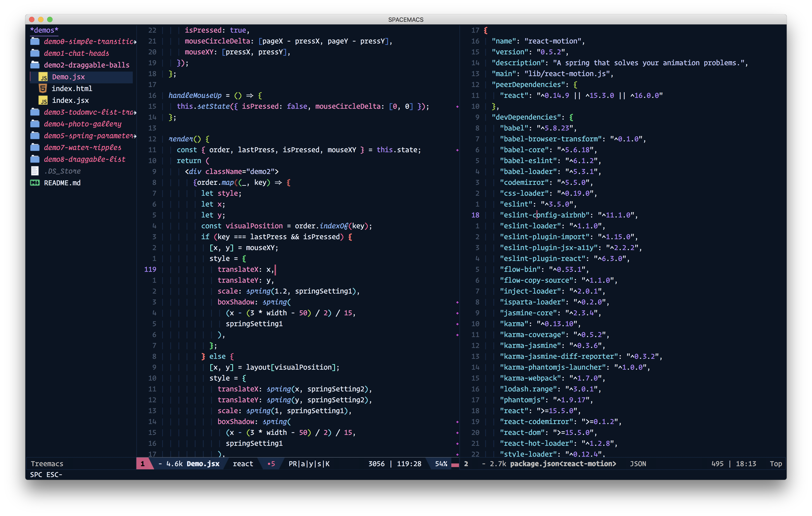Image resolution: width=812 pixels, height=516 pixels.
Task: Click the demo1-chat-heads folder icon
Action: tap(35, 53)
